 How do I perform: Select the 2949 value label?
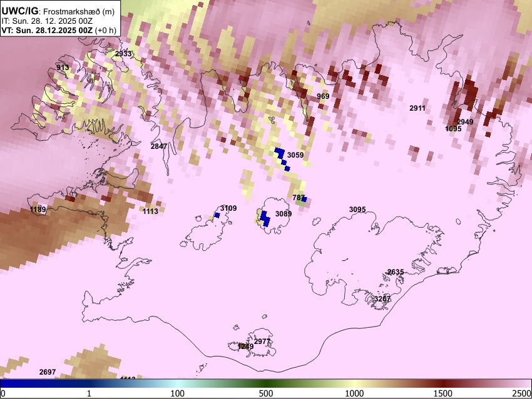465,122
